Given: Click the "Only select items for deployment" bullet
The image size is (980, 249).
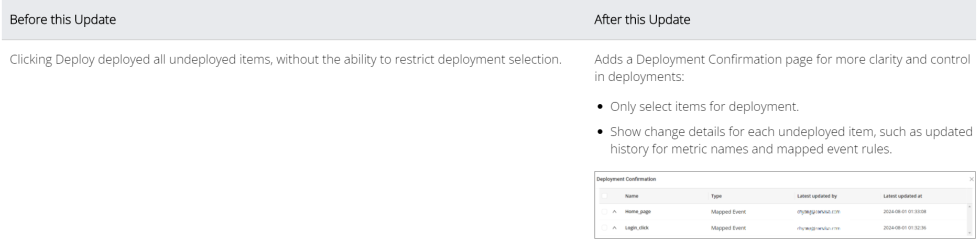Looking at the screenshot, I should 704,107.
